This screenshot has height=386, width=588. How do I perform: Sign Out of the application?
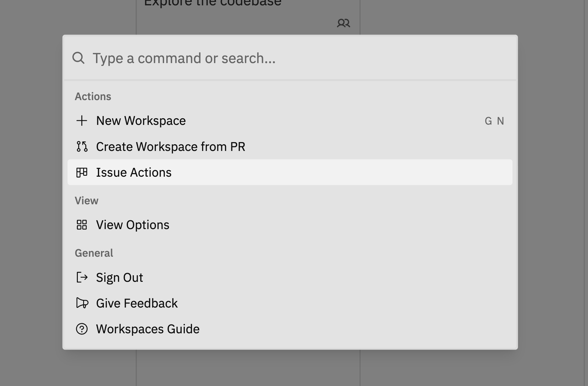[x=120, y=277]
